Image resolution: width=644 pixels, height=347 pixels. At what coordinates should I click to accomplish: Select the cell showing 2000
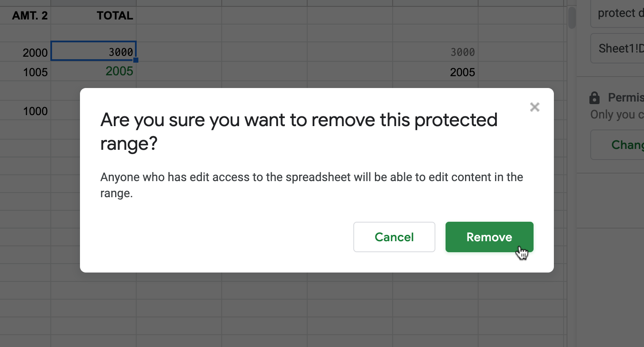pyautogui.click(x=25, y=52)
